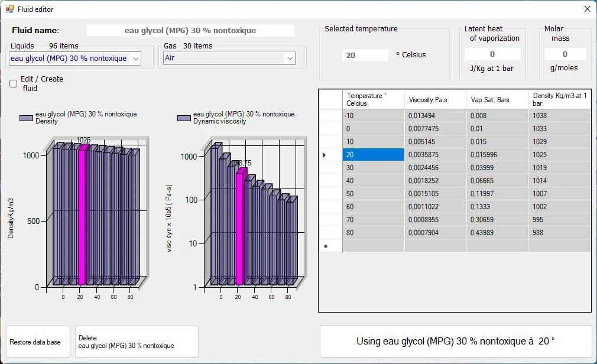
Task: Click the highlighted magenta bar in density chart
Action: coord(82,216)
